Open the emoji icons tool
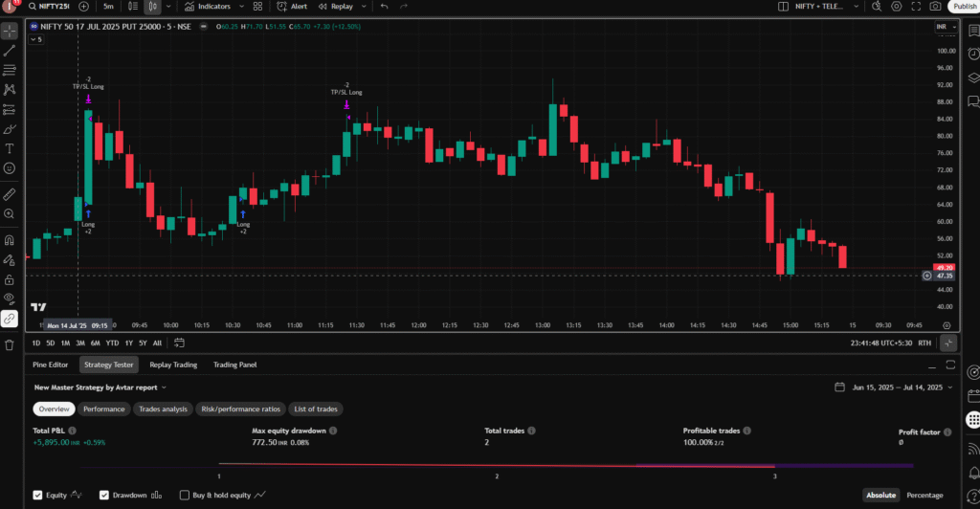980x509 pixels. tap(10, 168)
